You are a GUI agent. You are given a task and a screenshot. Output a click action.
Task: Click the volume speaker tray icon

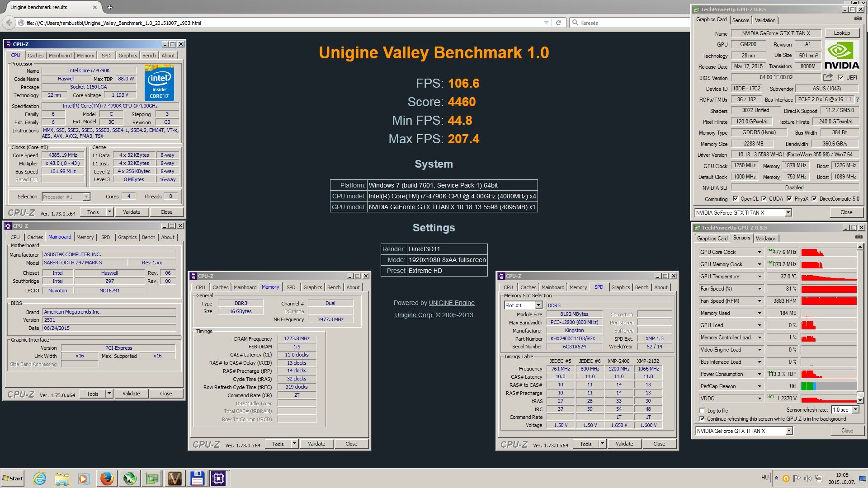tap(807, 478)
